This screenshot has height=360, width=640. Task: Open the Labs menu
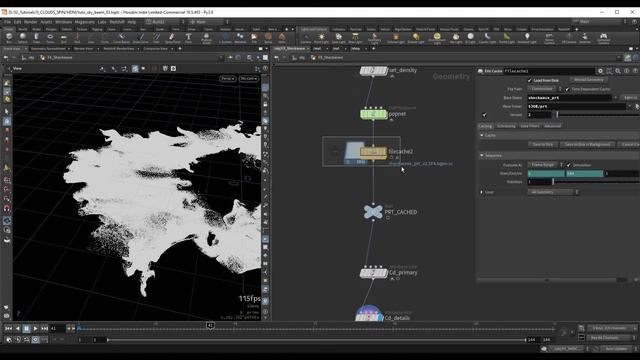[x=102, y=22]
